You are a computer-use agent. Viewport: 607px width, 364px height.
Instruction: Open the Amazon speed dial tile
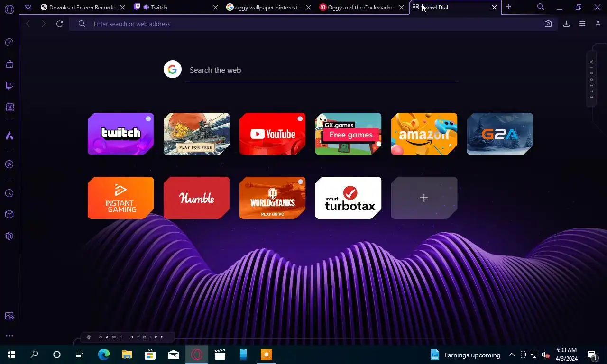(x=424, y=134)
